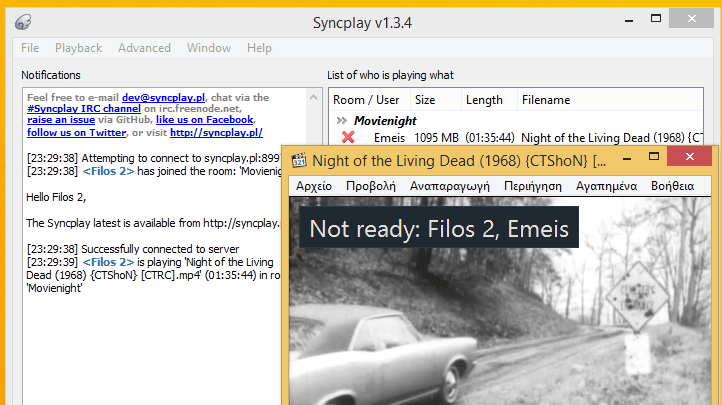Open the Help menu in Syncplay
Image resolution: width=722 pixels, height=405 pixels.
[x=259, y=48]
